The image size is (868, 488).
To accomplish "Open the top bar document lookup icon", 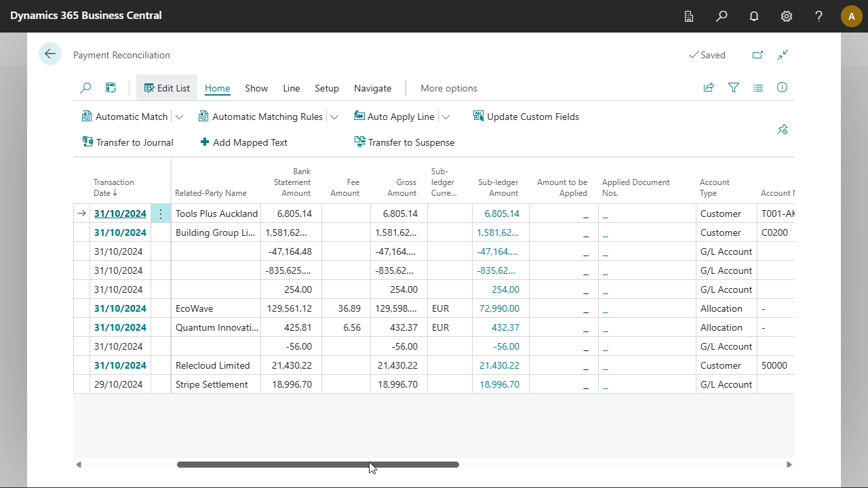I will (689, 16).
